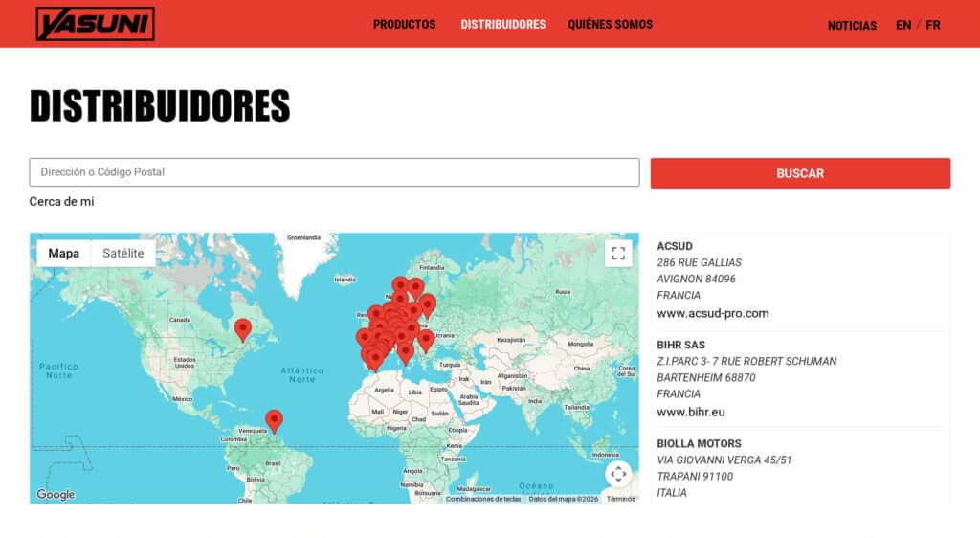980x538 pixels.
Task: Click the Yasuni logo
Action: tap(95, 24)
